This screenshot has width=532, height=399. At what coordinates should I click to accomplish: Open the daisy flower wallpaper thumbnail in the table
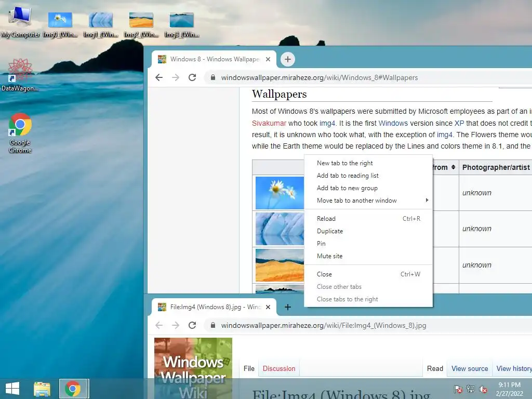pos(280,193)
